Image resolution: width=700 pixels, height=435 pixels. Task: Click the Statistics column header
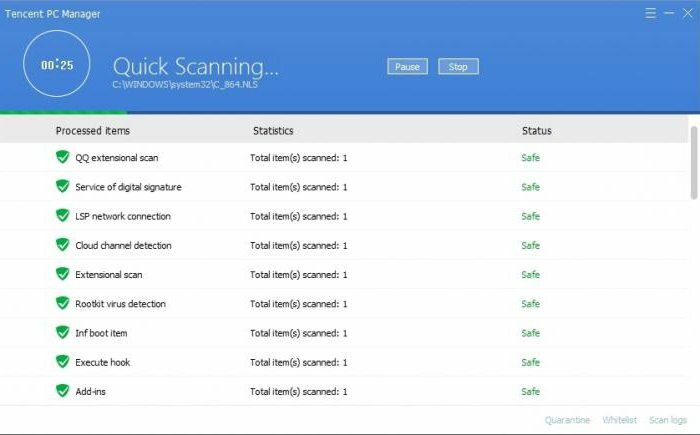click(x=273, y=131)
